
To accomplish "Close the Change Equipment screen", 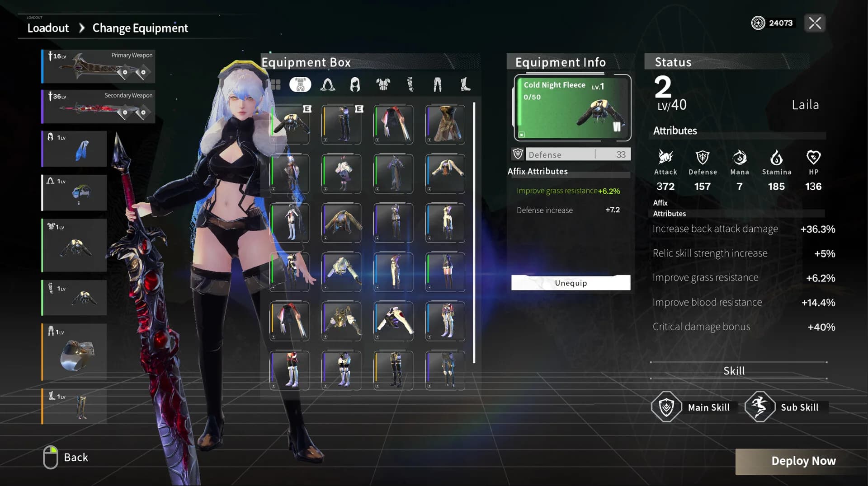I will click(815, 23).
